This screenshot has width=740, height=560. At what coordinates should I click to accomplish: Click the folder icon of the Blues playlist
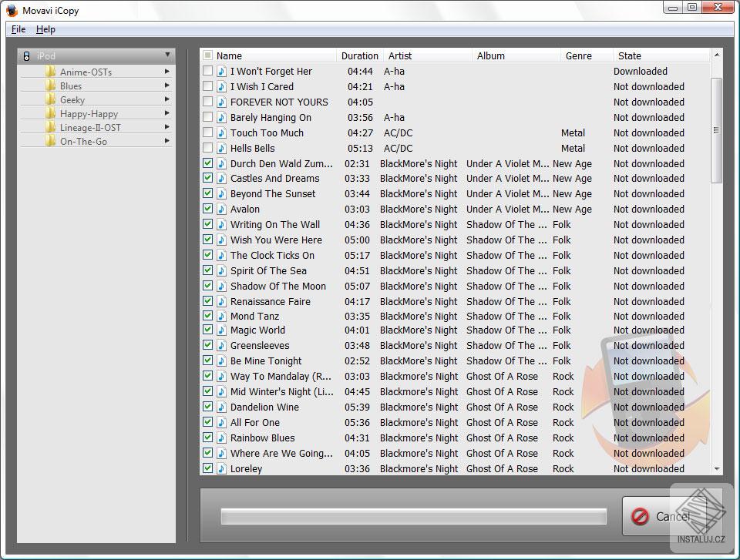point(51,86)
